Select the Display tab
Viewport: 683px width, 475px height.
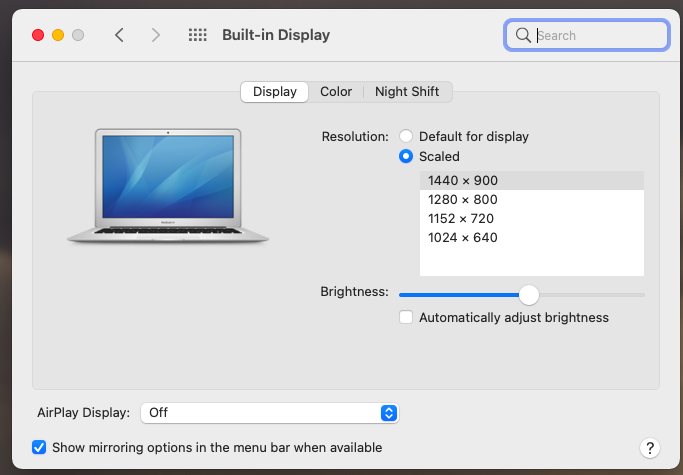pos(274,92)
